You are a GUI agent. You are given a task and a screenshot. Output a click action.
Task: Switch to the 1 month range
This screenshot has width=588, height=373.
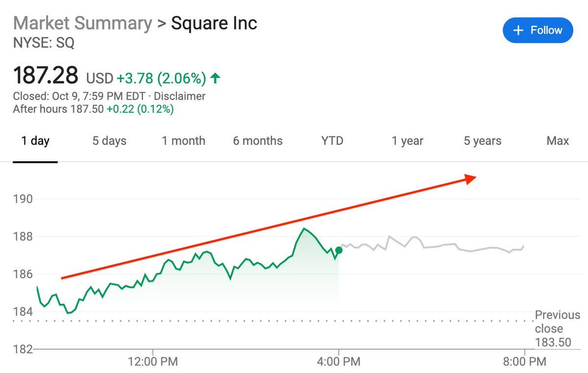(x=183, y=141)
